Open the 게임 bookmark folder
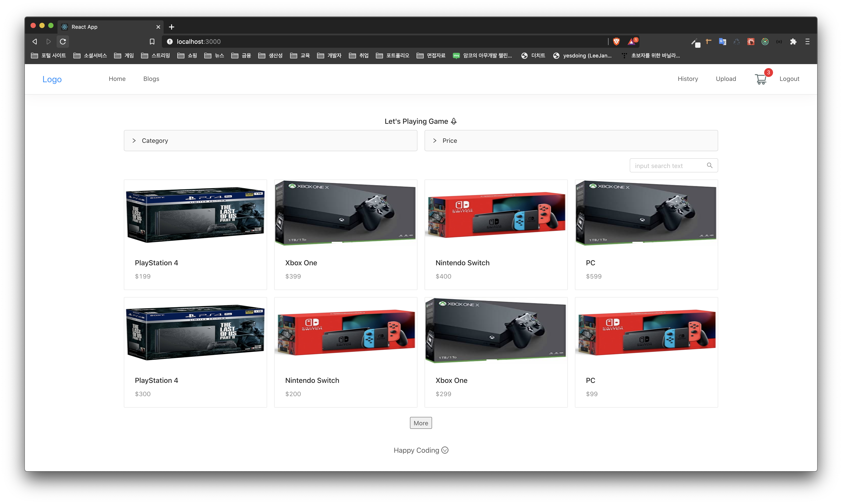This screenshot has width=842, height=504. 124,55
